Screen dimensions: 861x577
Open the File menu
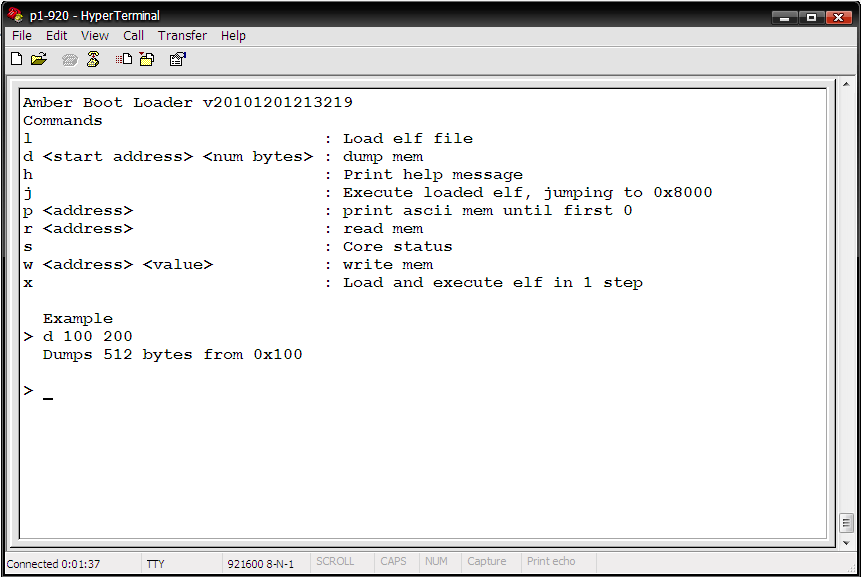click(22, 35)
